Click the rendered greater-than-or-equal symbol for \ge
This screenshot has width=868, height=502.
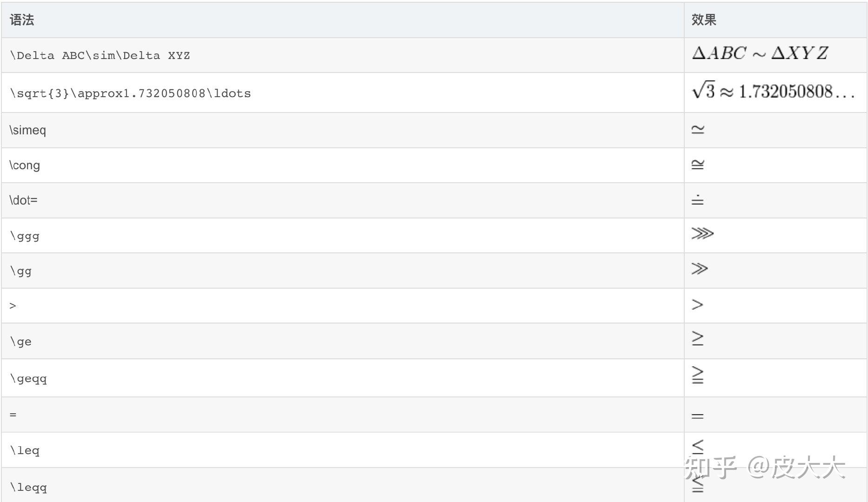[x=697, y=338]
